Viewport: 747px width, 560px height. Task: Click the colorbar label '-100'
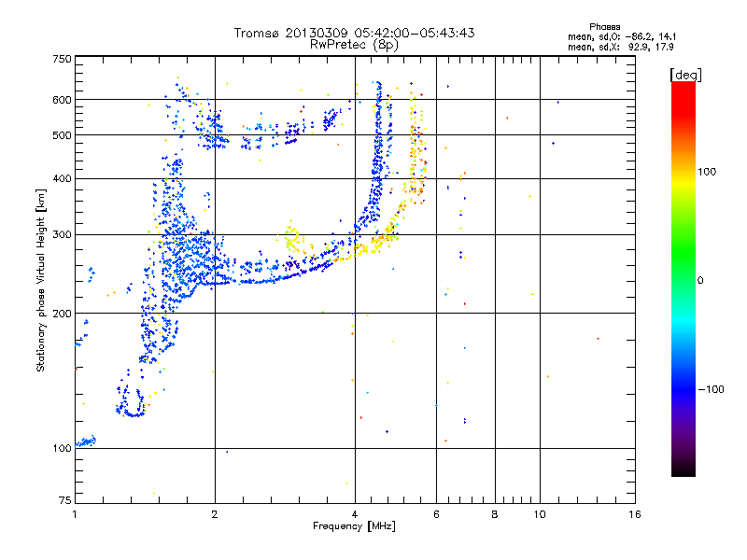[711, 389]
